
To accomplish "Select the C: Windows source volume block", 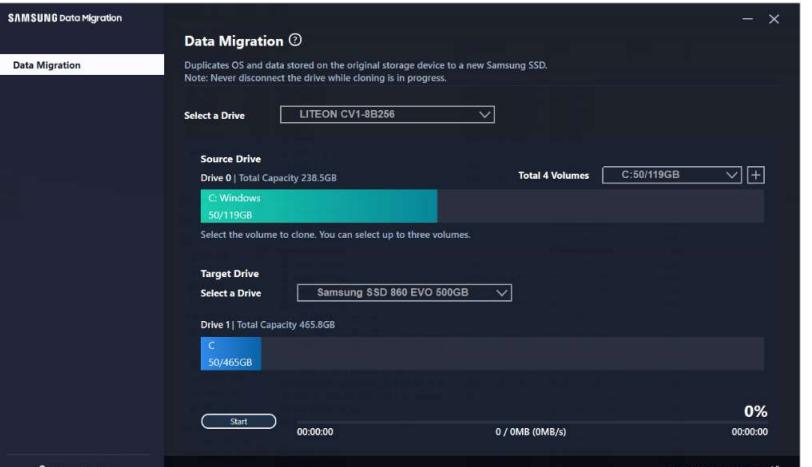I will [319, 206].
